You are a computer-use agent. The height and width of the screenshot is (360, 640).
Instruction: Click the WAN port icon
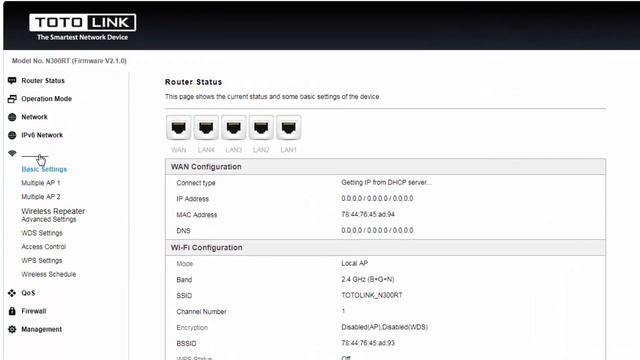[x=178, y=128]
